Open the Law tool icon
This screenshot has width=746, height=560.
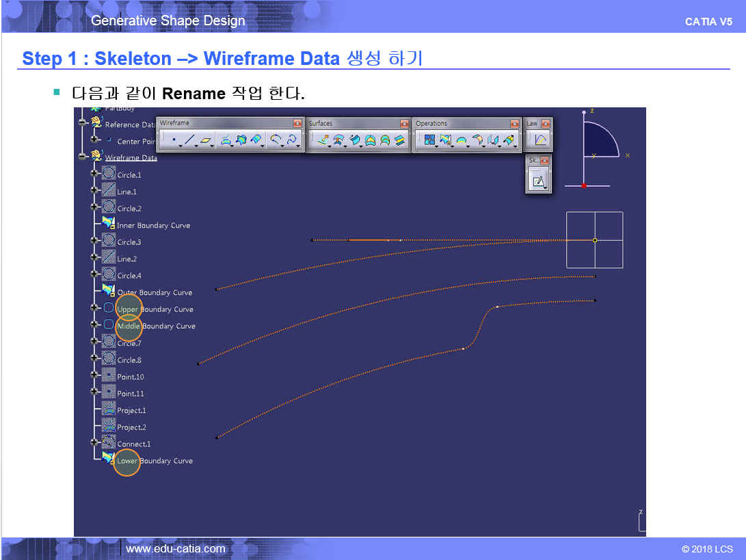pyautogui.click(x=540, y=141)
